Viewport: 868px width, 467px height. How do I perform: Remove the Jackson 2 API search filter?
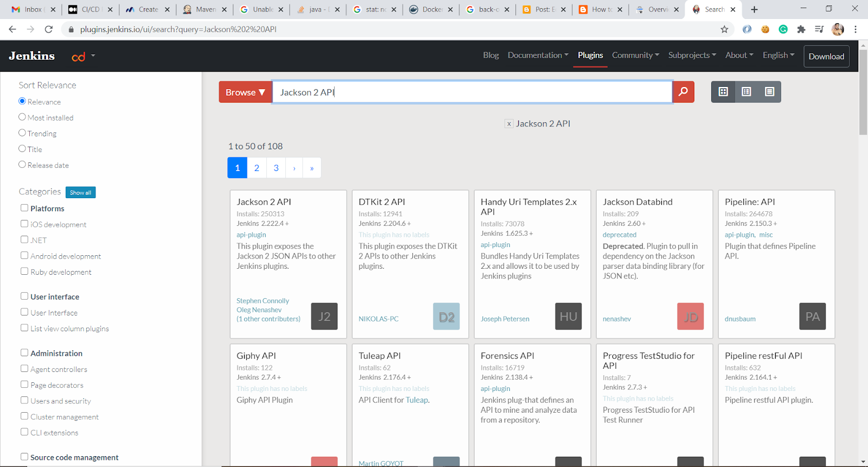(509, 124)
